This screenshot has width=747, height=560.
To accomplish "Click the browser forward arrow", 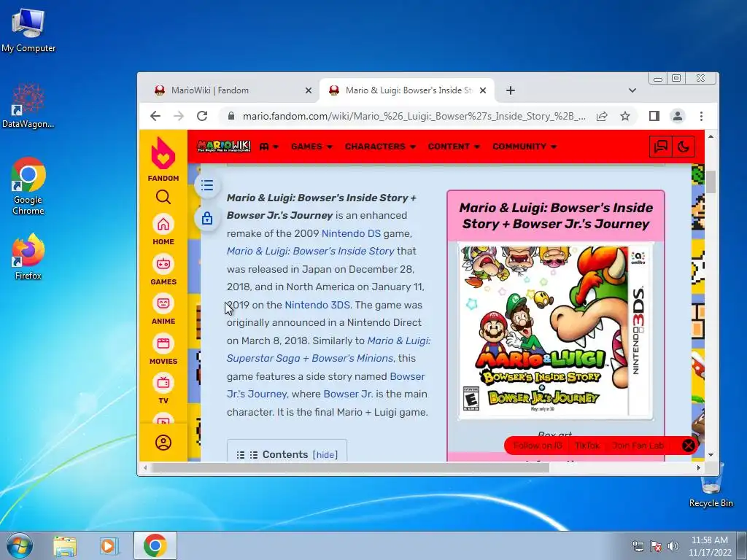I will [x=179, y=116].
